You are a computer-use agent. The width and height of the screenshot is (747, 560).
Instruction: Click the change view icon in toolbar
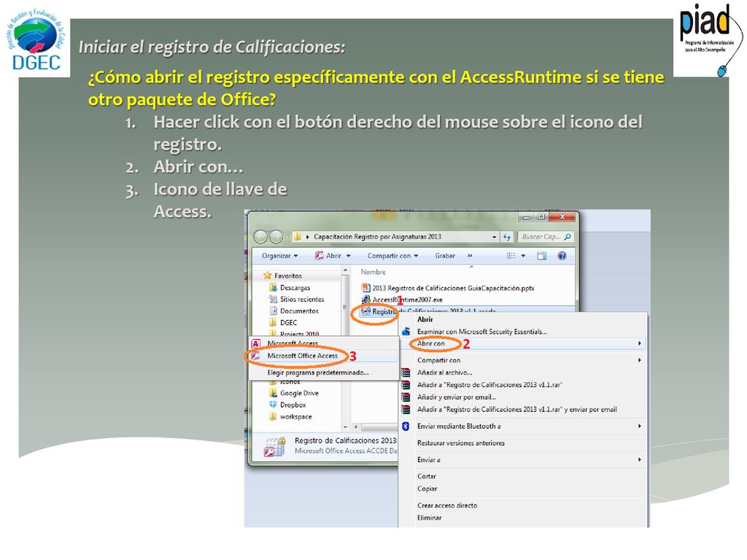[x=511, y=256]
